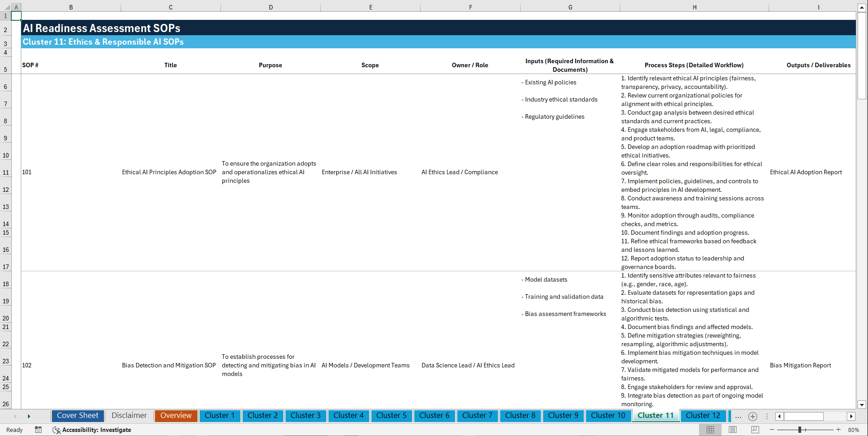Click the Zoom Out minus icon

[772, 430]
